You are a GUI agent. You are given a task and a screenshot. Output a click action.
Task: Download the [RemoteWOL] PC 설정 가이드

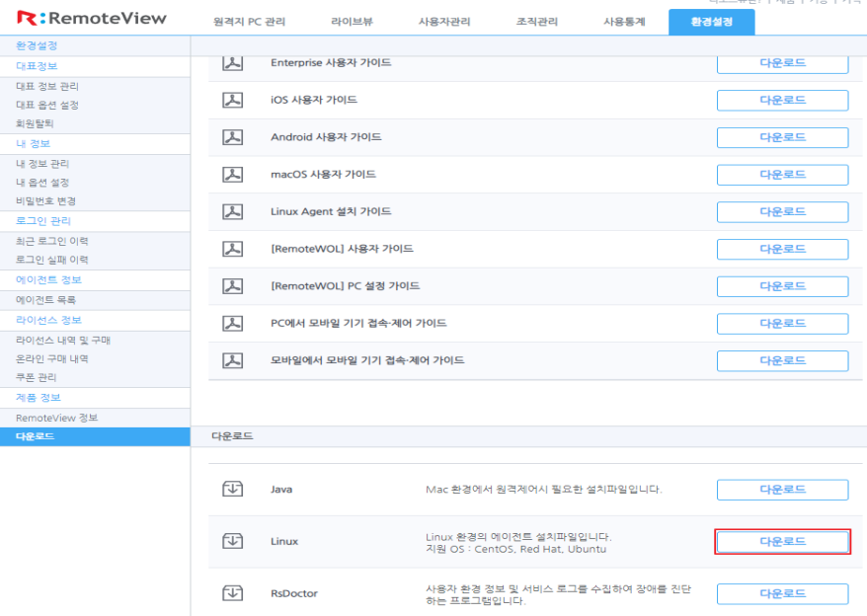(782, 286)
